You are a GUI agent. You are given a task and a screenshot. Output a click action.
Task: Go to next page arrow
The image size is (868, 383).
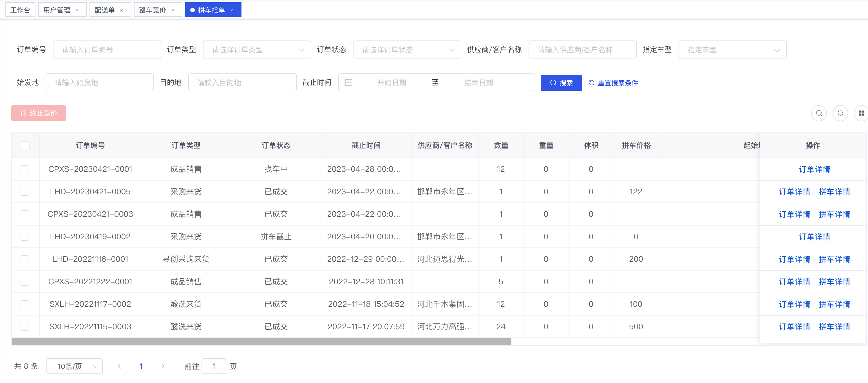click(163, 366)
